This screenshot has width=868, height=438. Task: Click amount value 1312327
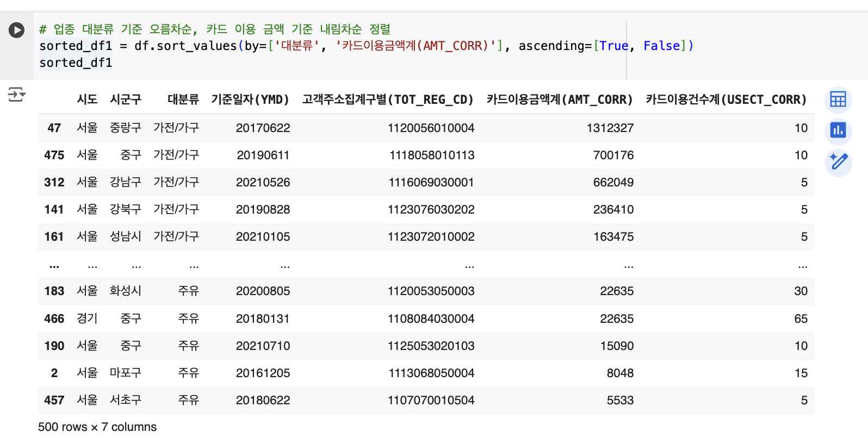pos(610,128)
